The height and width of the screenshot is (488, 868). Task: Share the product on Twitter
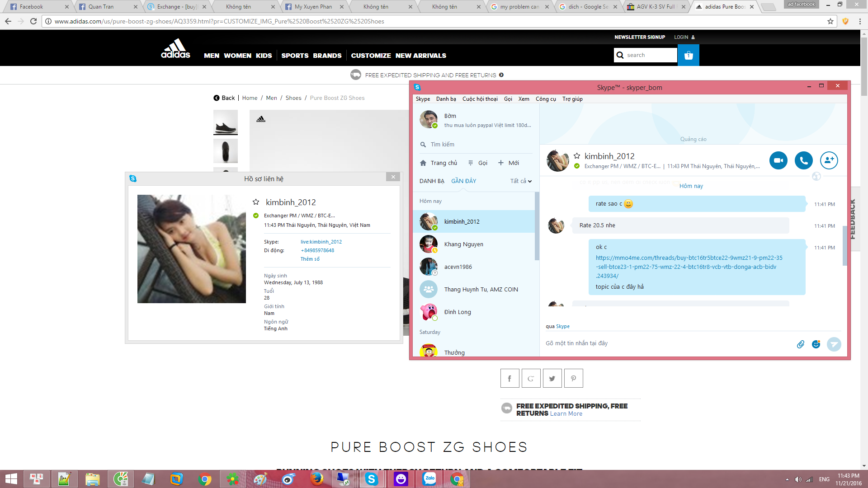tap(552, 379)
